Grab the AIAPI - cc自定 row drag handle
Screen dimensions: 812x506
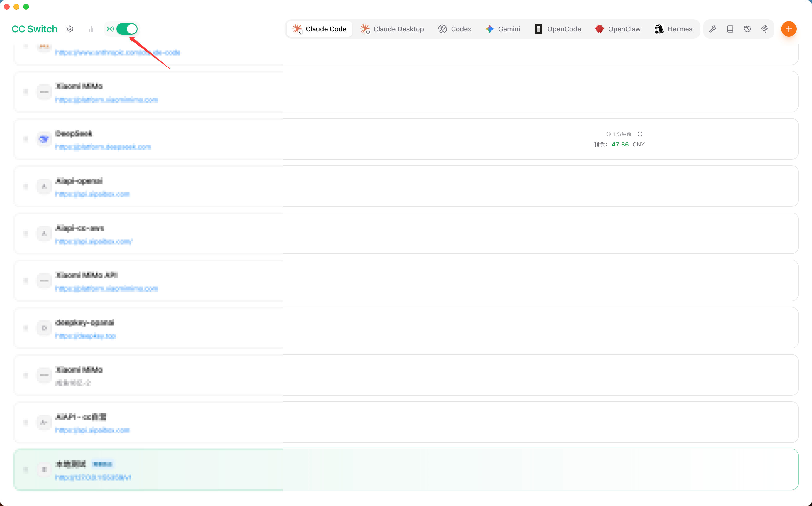pyautogui.click(x=26, y=422)
